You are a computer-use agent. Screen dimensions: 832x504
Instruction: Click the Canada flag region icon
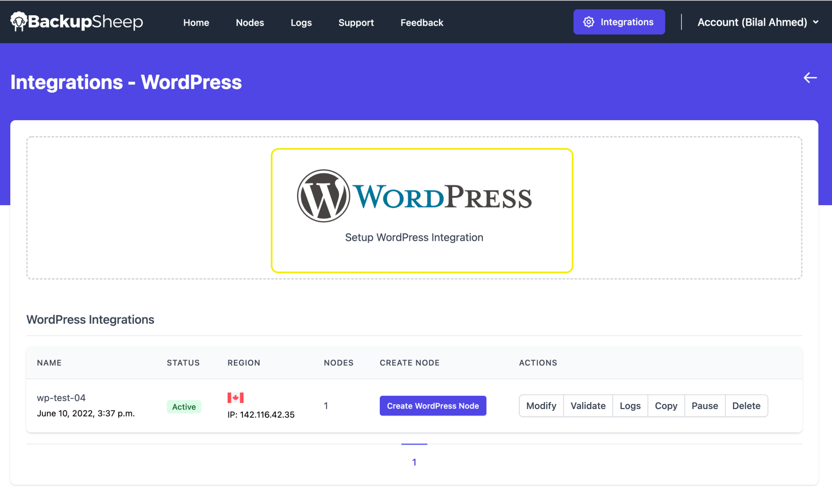[235, 398]
